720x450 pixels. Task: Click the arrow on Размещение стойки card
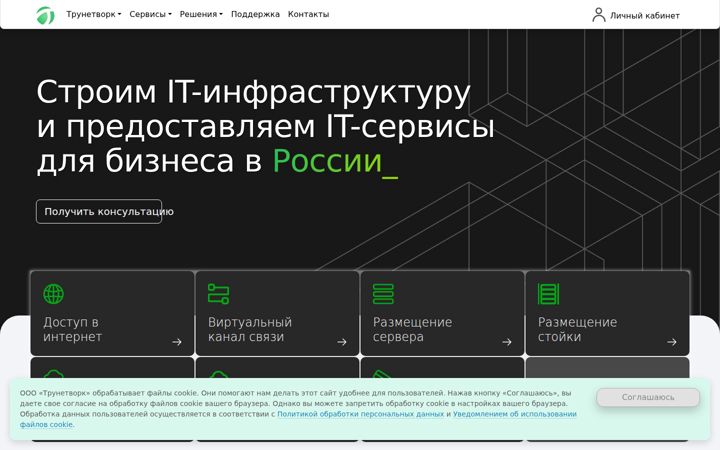point(672,342)
